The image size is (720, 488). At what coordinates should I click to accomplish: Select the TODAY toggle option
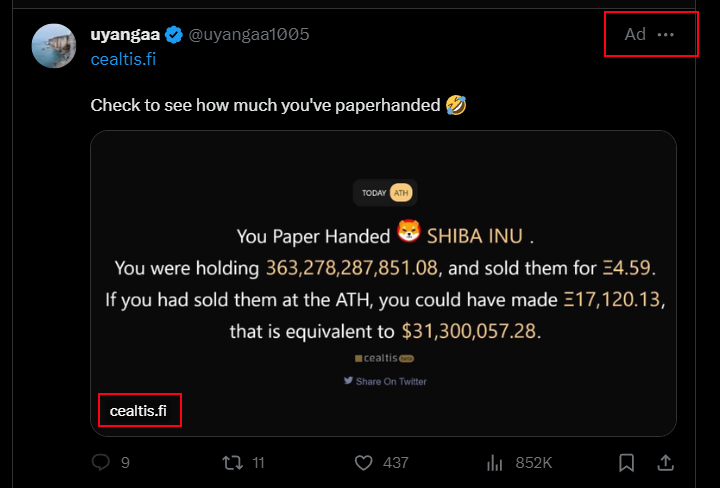pos(374,193)
